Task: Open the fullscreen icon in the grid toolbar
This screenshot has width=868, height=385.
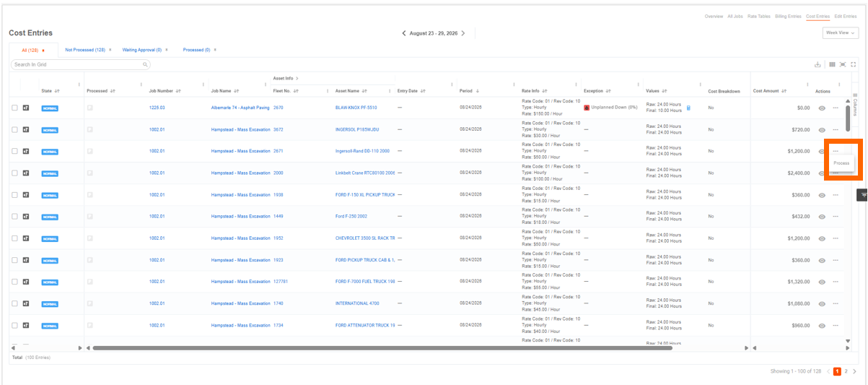Action: coord(854,64)
